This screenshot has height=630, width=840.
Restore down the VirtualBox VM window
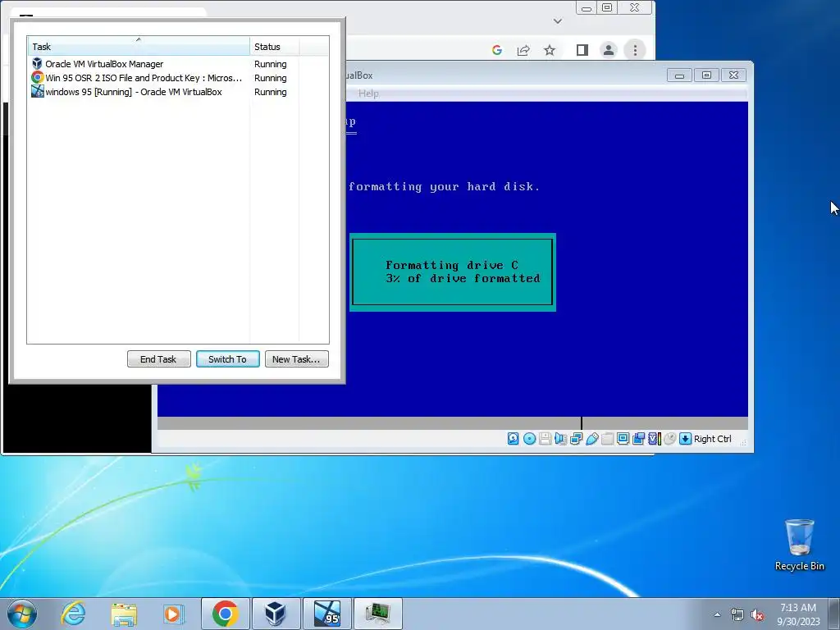[x=706, y=75]
